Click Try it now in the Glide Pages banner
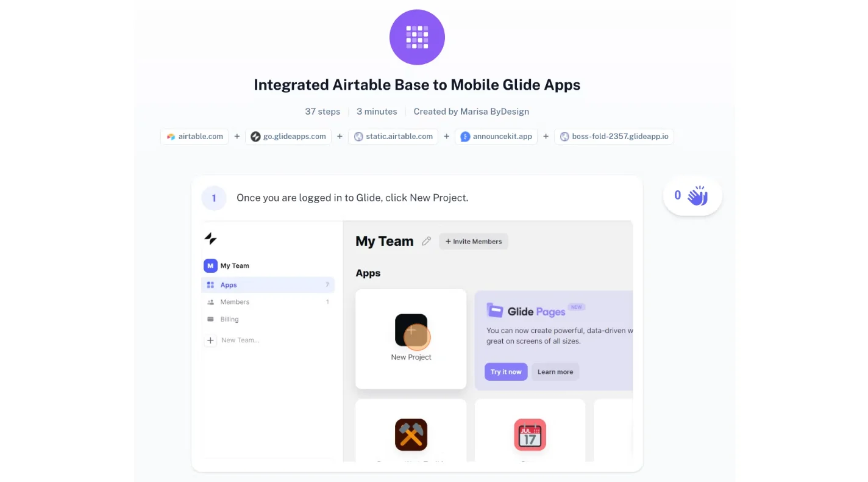The image size is (868, 482). (x=506, y=372)
